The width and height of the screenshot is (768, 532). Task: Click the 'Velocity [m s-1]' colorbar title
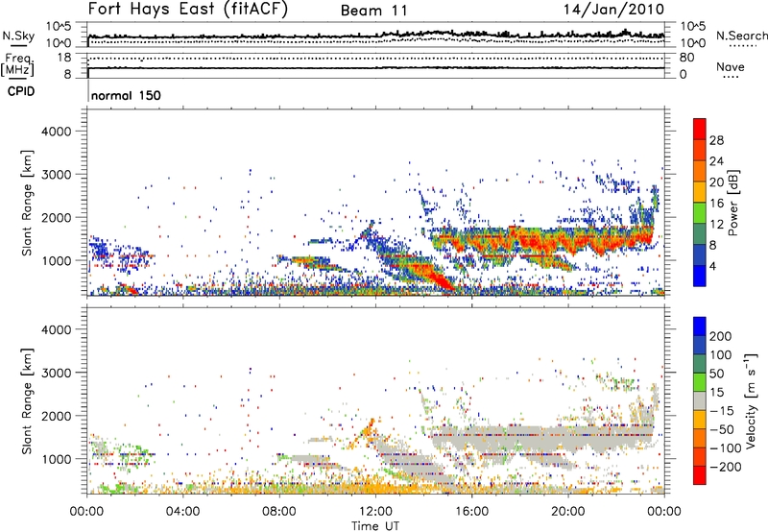click(750, 400)
